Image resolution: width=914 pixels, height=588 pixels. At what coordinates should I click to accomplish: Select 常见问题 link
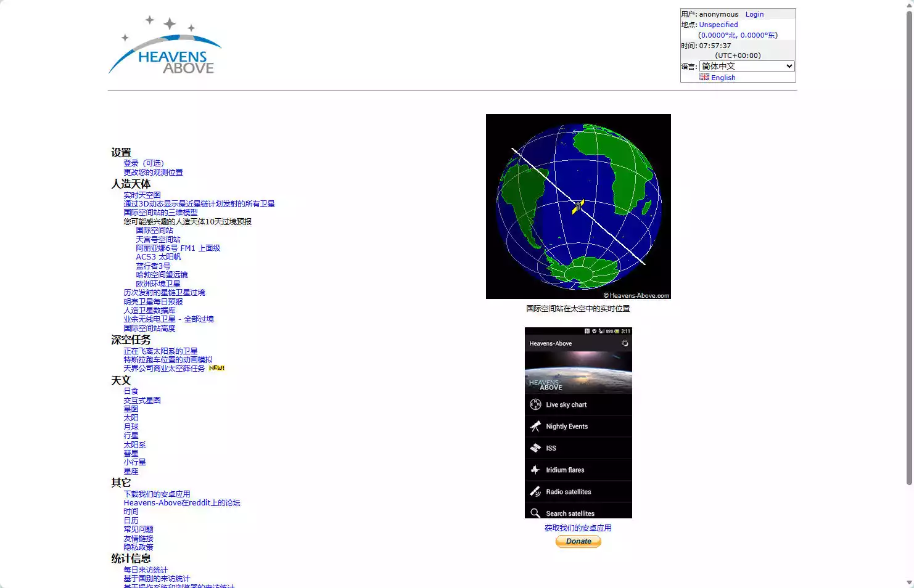click(x=138, y=529)
